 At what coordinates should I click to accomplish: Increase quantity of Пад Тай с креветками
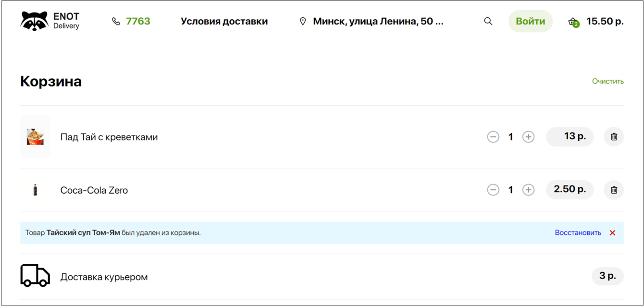click(528, 137)
